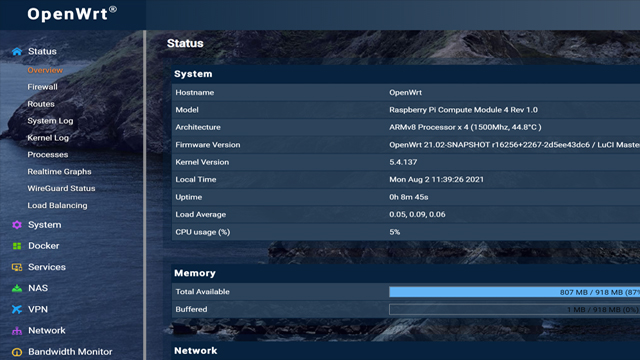This screenshot has height=360, width=640.
Task: Select the Status page heading
Action: click(185, 43)
